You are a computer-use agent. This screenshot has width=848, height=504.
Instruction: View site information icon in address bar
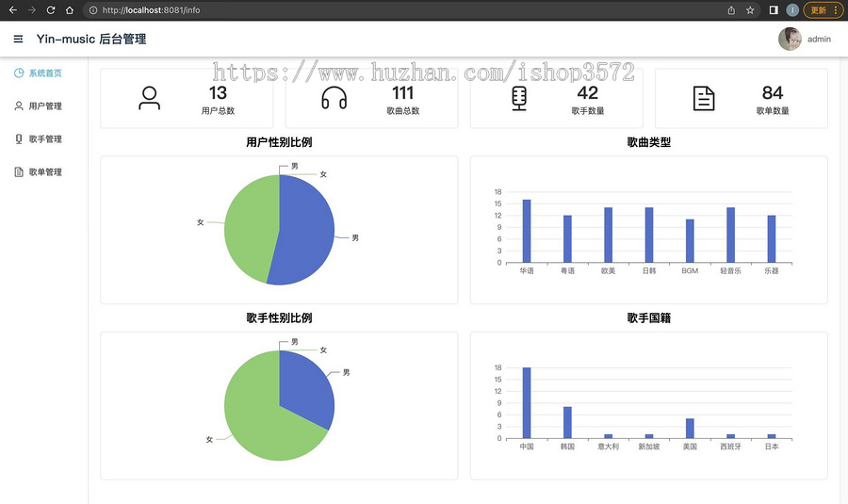[93, 9]
